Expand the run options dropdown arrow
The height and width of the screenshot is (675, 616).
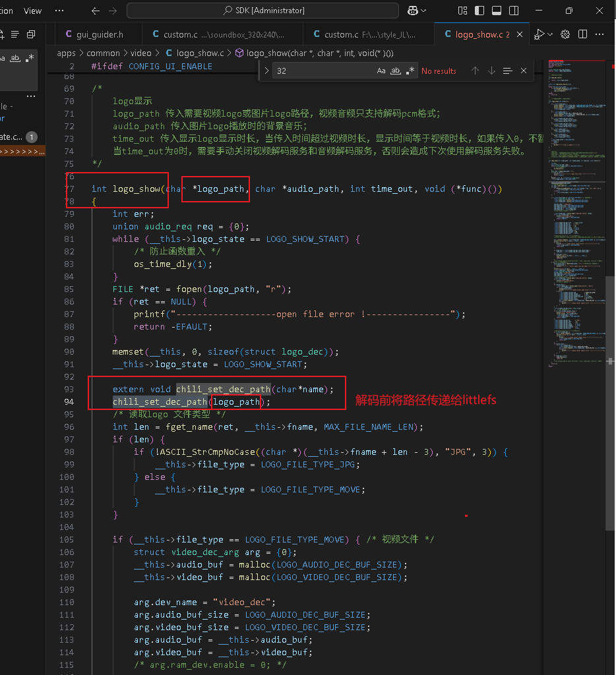click(x=550, y=34)
